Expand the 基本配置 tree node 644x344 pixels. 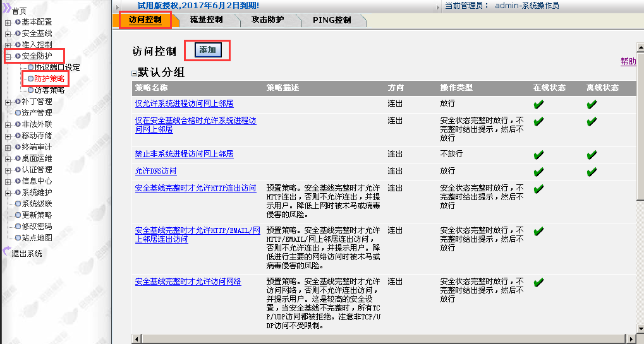pyautogui.click(x=8, y=23)
